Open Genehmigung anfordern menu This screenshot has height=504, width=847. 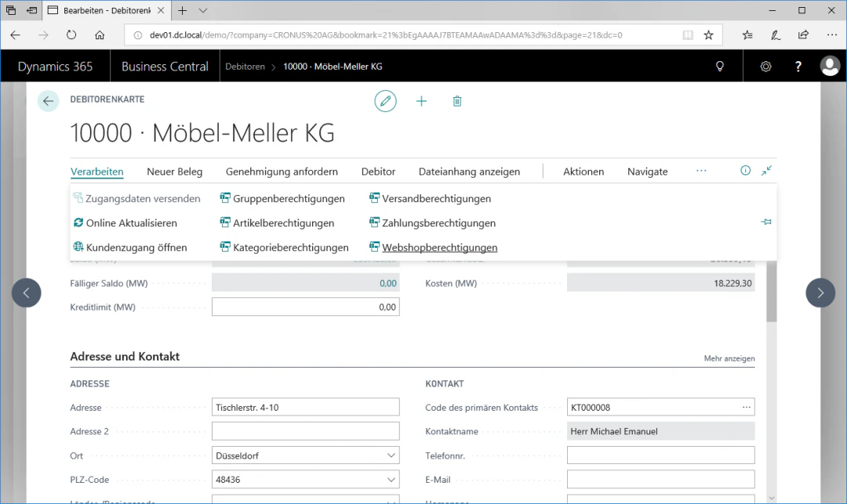[x=282, y=172]
